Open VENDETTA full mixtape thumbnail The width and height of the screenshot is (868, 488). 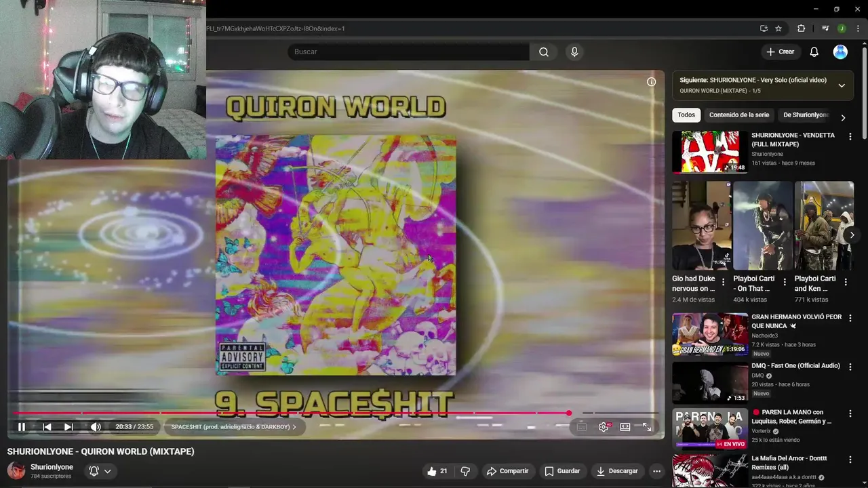710,152
